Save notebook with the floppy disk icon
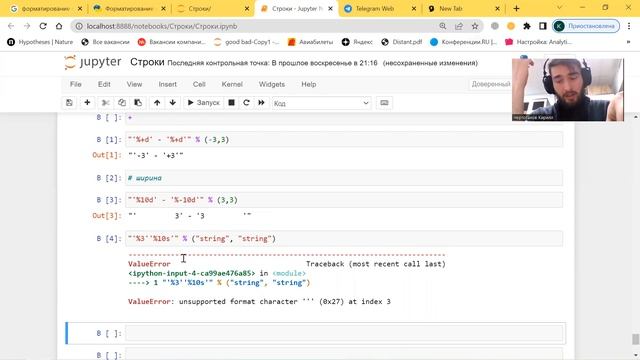Image resolution: width=640 pixels, height=360 pixels. coord(69,103)
